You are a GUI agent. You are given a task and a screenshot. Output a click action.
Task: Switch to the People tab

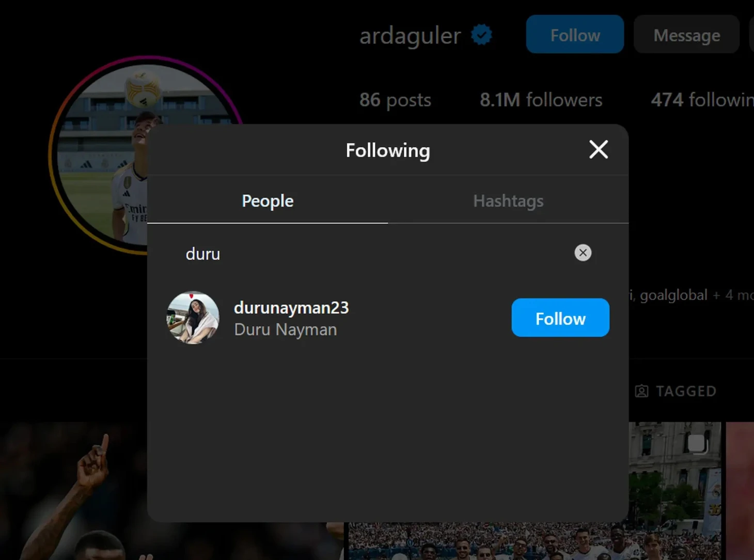point(268,200)
